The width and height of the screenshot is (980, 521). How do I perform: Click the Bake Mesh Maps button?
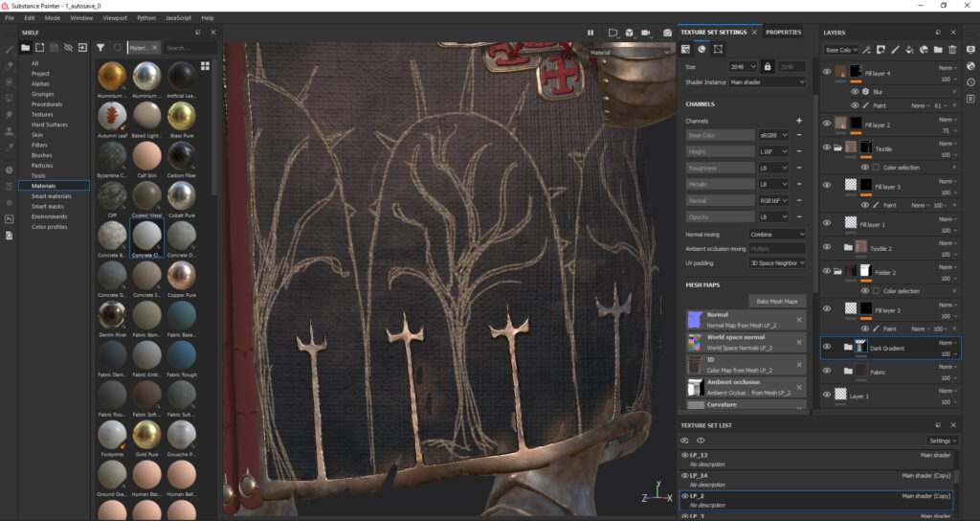(776, 302)
